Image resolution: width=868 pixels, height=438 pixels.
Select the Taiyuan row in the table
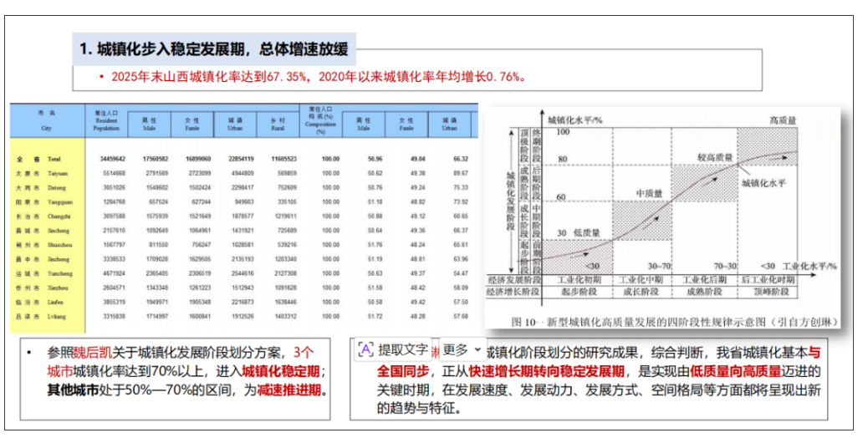point(243,173)
